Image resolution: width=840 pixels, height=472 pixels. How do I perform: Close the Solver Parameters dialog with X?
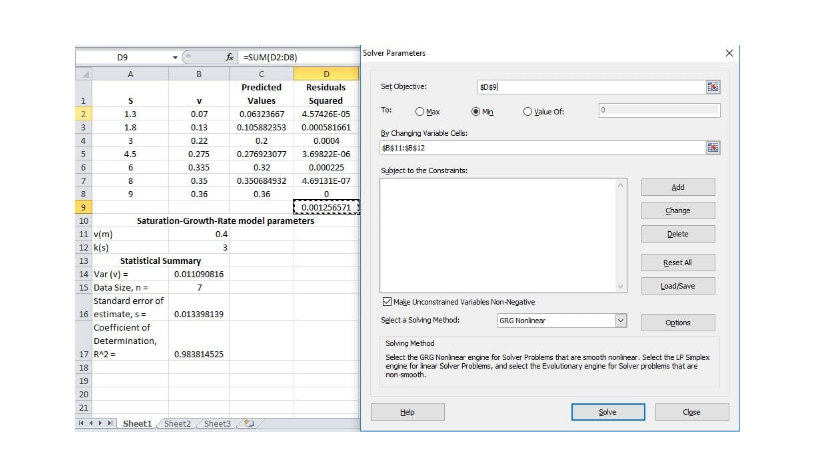tap(728, 53)
